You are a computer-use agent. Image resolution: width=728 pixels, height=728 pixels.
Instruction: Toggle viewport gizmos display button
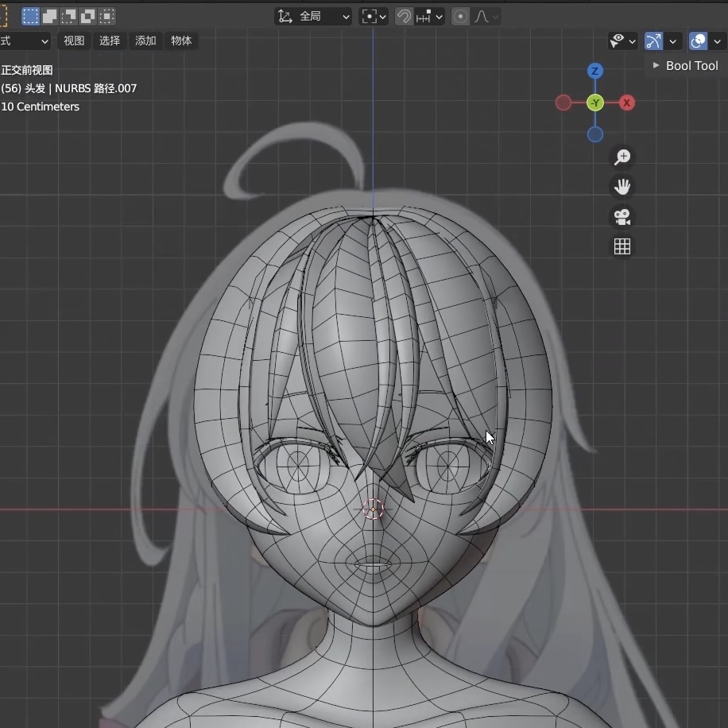click(654, 41)
